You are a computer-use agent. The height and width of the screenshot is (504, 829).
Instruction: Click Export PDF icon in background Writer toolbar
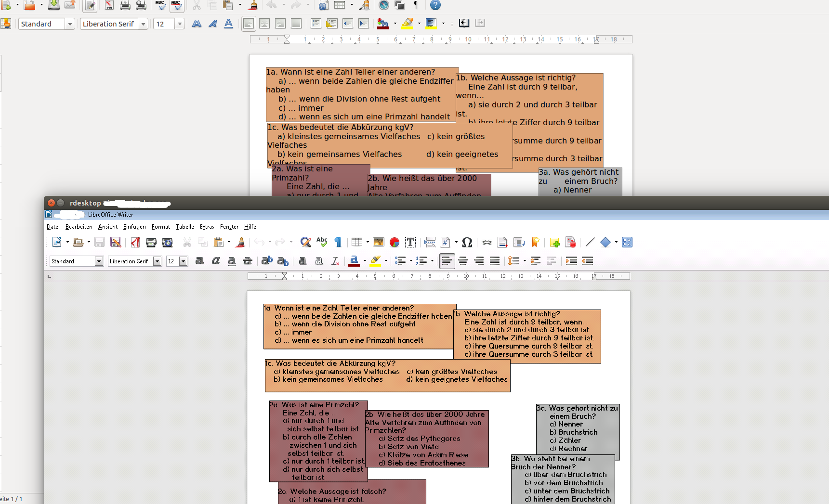[109, 5]
